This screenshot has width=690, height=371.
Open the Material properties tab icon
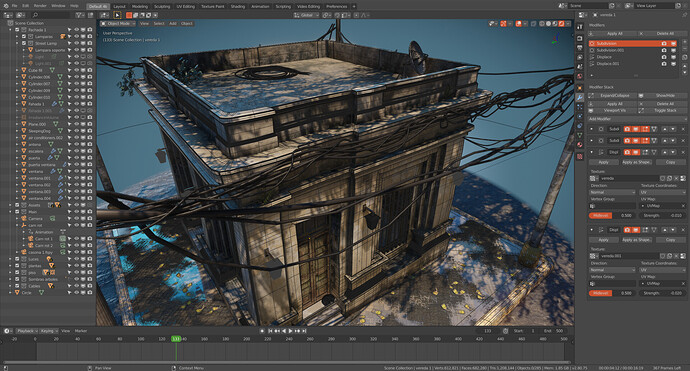[x=580, y=144]
